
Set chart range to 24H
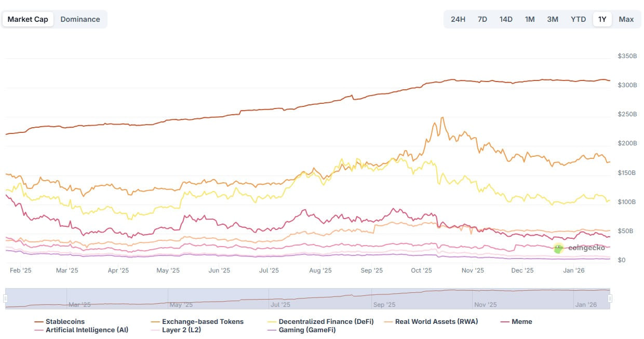click(x=458, y=19)
